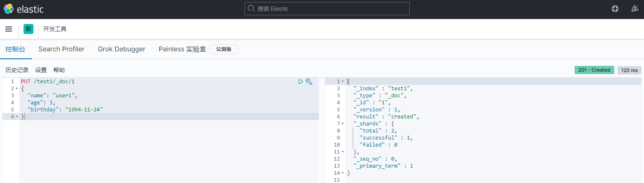Open 设置 console settings
This screenshot has width=644, height=183.
(41, 70)
